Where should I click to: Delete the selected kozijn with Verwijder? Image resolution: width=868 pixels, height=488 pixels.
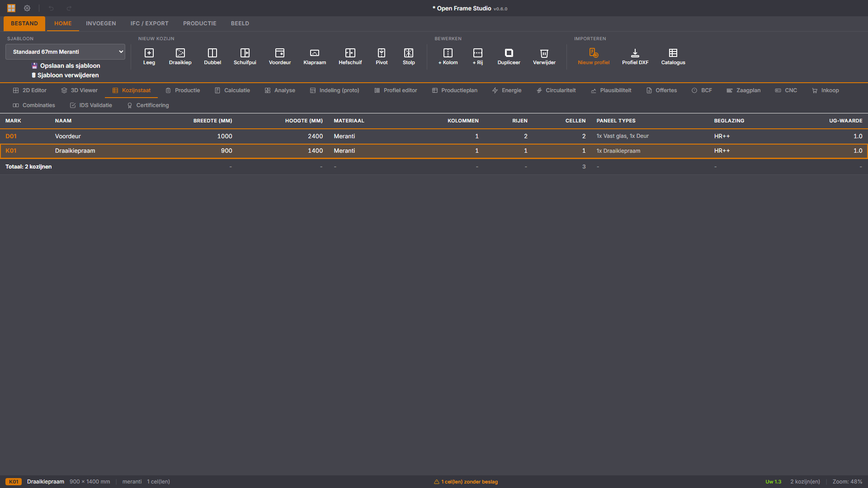pos(544,56)
